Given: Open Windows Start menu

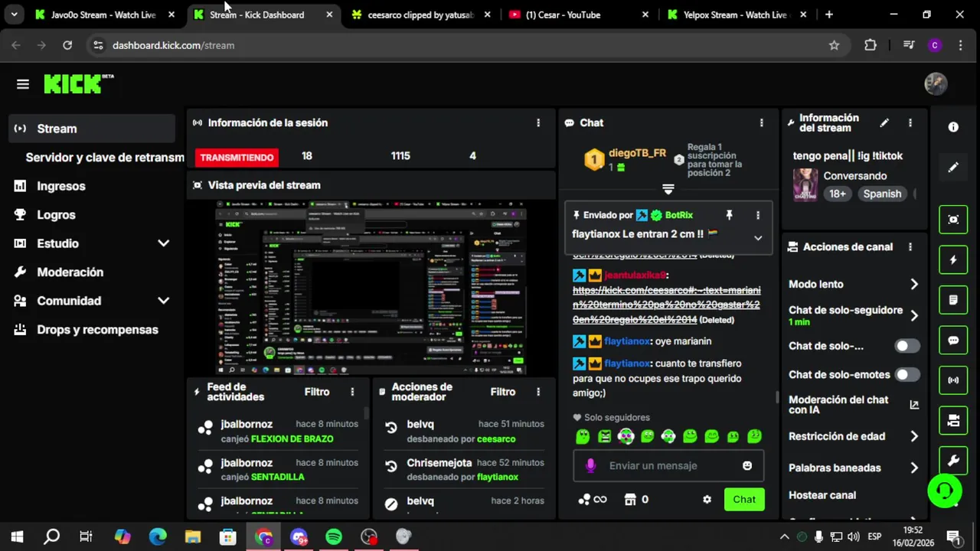Looking at the screenshot, I should 17,536.
